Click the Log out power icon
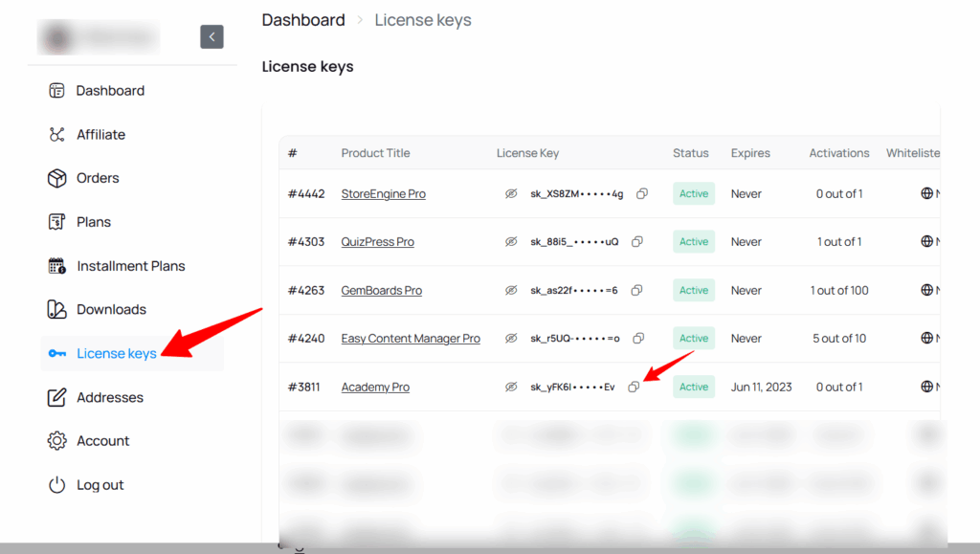This screenshot has height=554, width=980. 56,485
